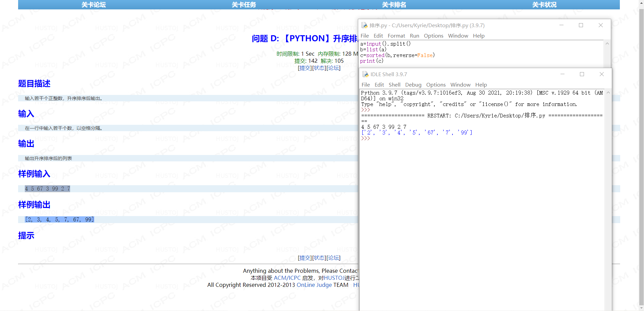The height and width of the screenshot is (311, 644).
Task: Click scroll-up arrow in IDLE Shell scrollbar
Action: [608, 93]
